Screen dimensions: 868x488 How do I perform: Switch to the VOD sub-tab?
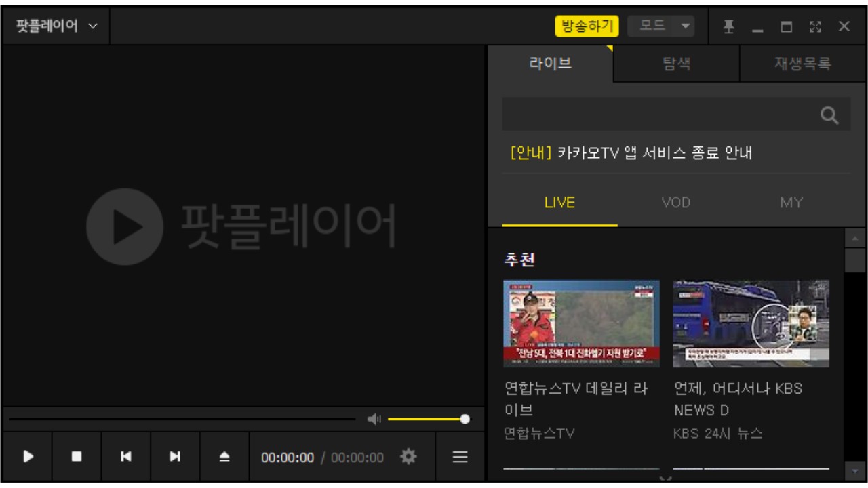pos(675,203)
